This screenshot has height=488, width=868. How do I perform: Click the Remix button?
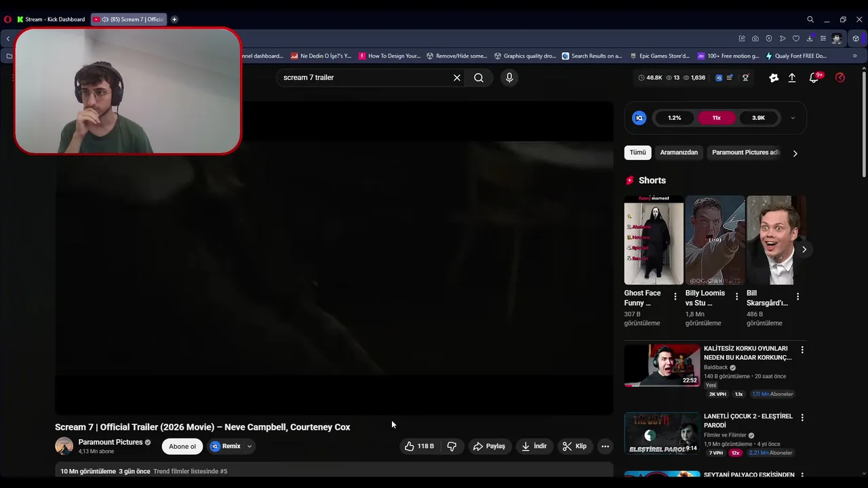(x=226, y=446)
